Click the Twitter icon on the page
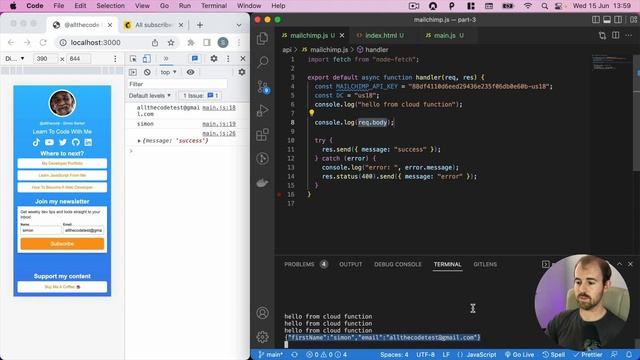This screenshot has width=640, height=360. [x=62, y=142]
